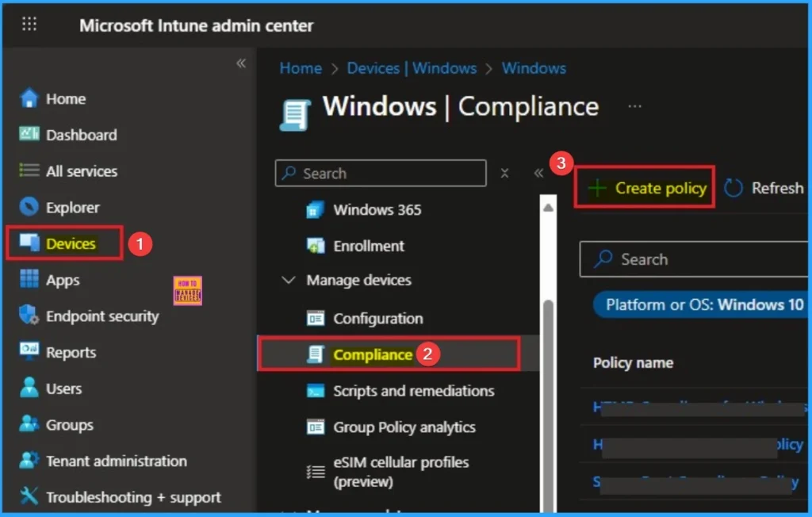Viewport: 812px width, 517px height.
Task: Open the app launcher grid icon
Action: pyautogui.click(x=29, y=24)
